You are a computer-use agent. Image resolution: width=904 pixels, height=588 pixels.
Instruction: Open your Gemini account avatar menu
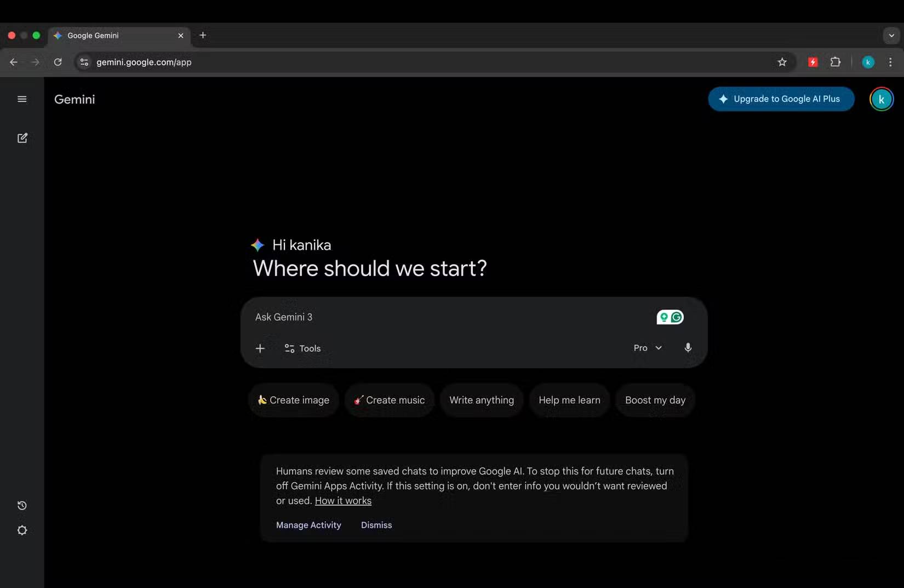pos(880,99)
